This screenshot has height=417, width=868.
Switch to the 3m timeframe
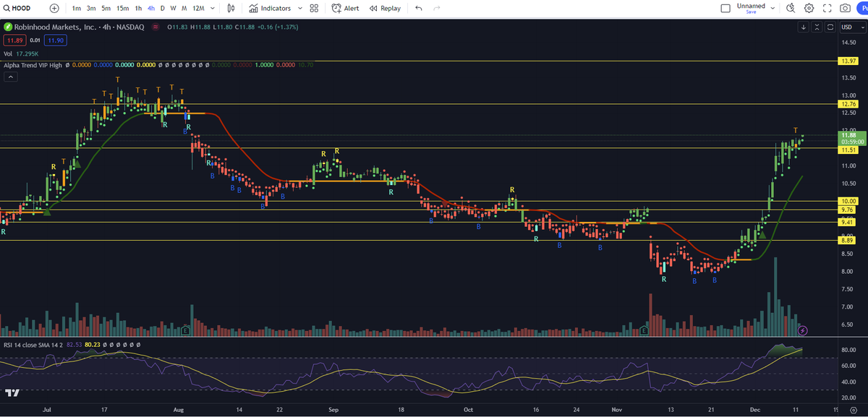click(x=91, y=9)
